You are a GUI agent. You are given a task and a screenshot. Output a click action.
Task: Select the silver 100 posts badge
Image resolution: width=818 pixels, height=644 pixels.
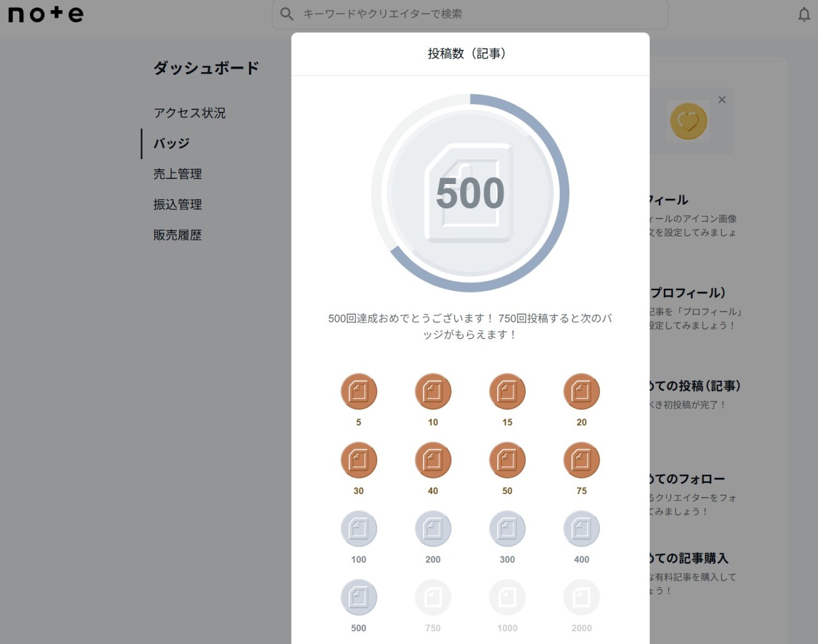[359, 529]
